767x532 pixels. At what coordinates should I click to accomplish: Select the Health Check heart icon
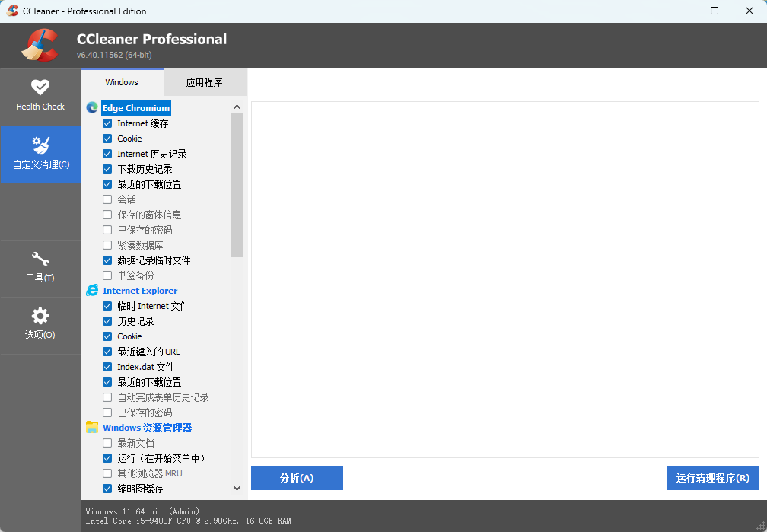click(40, 86)
